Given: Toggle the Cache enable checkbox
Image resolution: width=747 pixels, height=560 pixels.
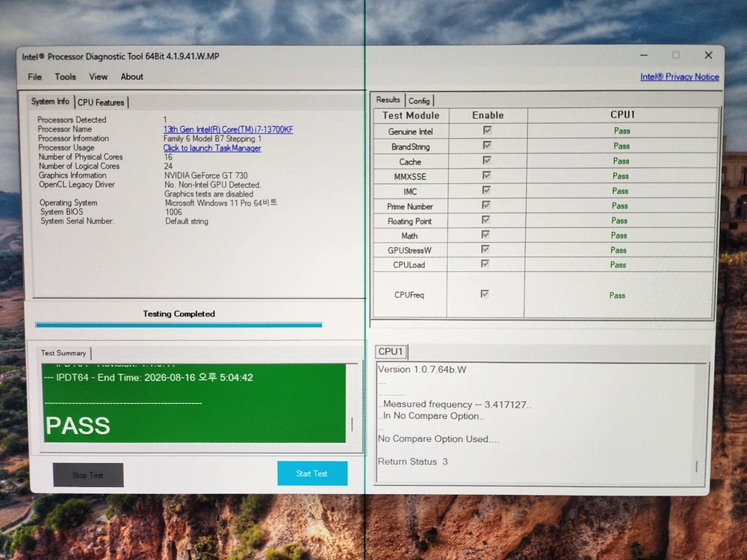Looking at the screenshot, I should [487, 160].
